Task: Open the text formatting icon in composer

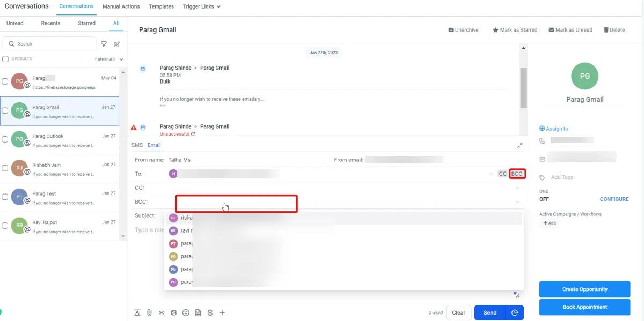Action: [137, 313]
